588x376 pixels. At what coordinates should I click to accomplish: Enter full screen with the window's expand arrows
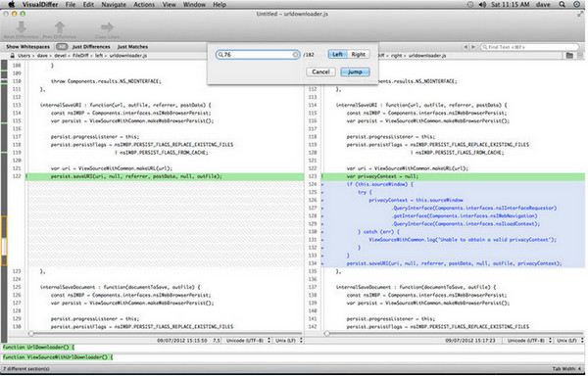point(580,15)
